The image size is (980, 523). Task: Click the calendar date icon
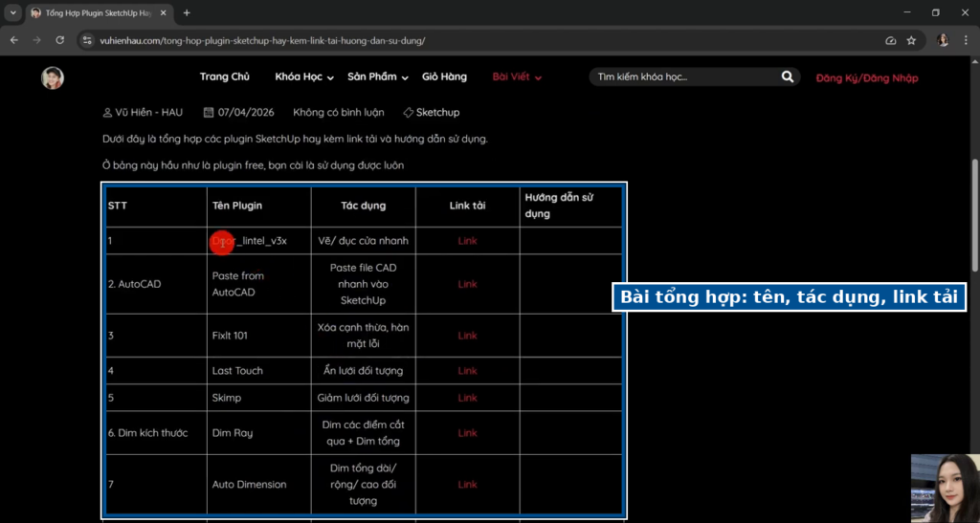(209, 112)
